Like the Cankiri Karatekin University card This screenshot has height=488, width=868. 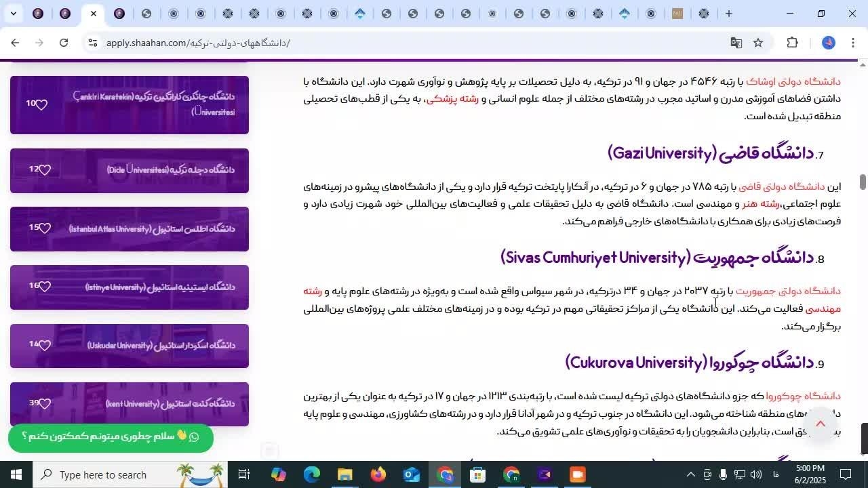pos(41,105)
